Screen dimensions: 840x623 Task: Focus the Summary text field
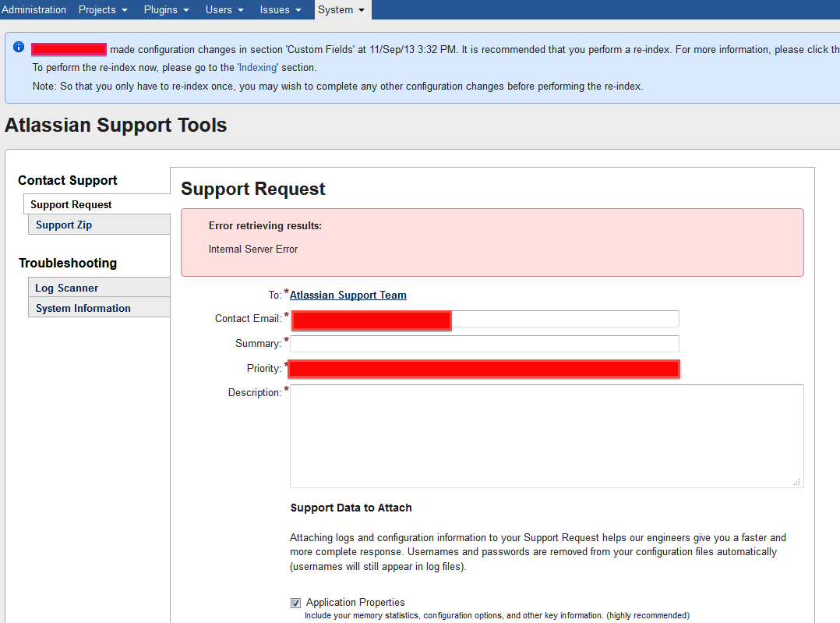tap(485, 344)
